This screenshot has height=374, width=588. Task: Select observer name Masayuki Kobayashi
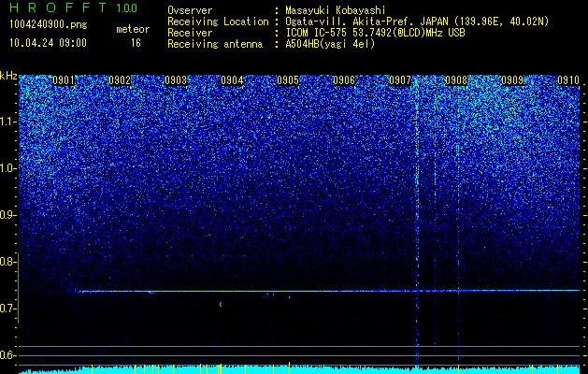click(336, 11)
